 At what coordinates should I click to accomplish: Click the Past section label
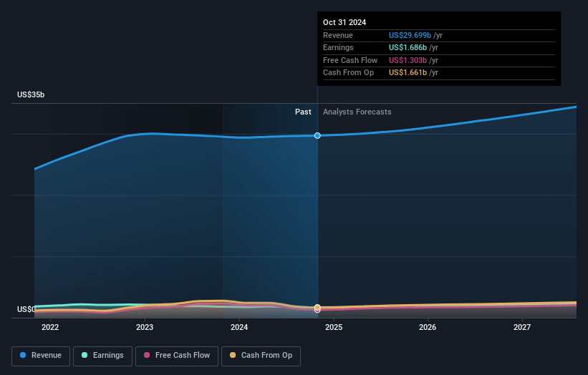(x=303, y=112)
